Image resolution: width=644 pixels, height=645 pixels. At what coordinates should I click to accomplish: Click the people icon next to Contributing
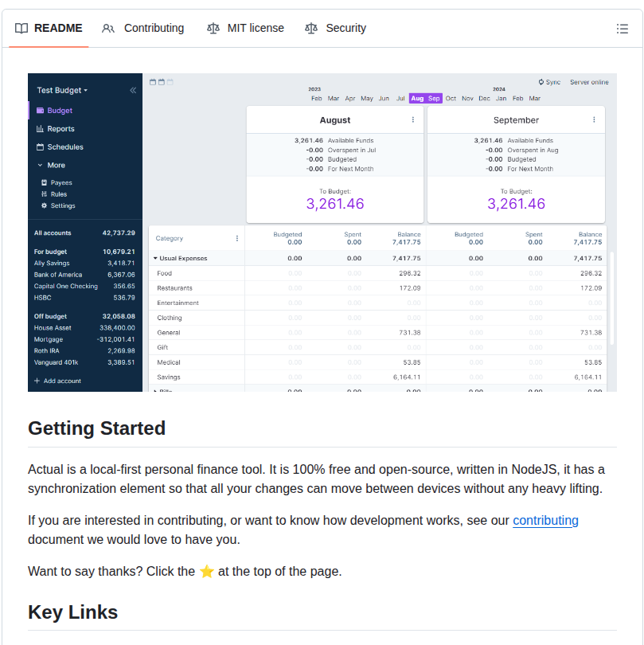point(108,29)
